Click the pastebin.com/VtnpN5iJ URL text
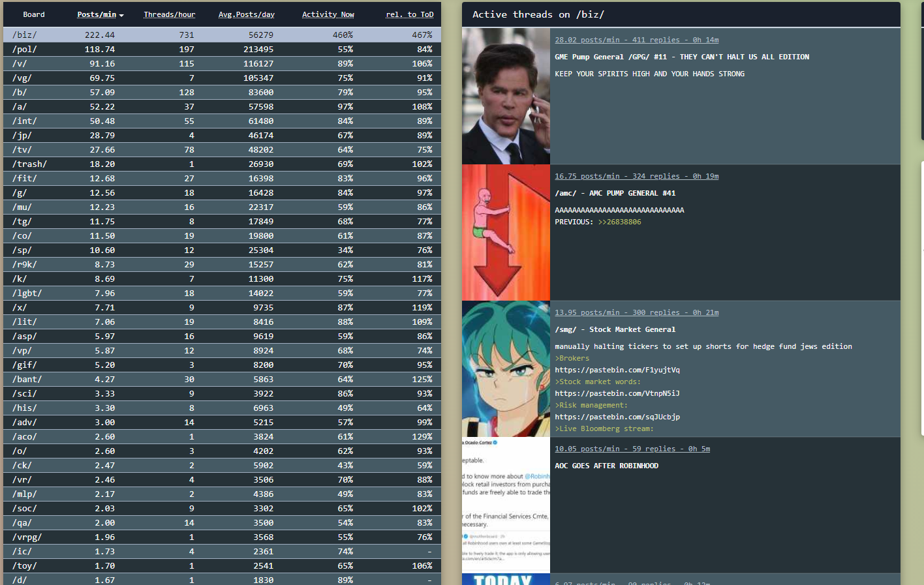 [617, 393]
